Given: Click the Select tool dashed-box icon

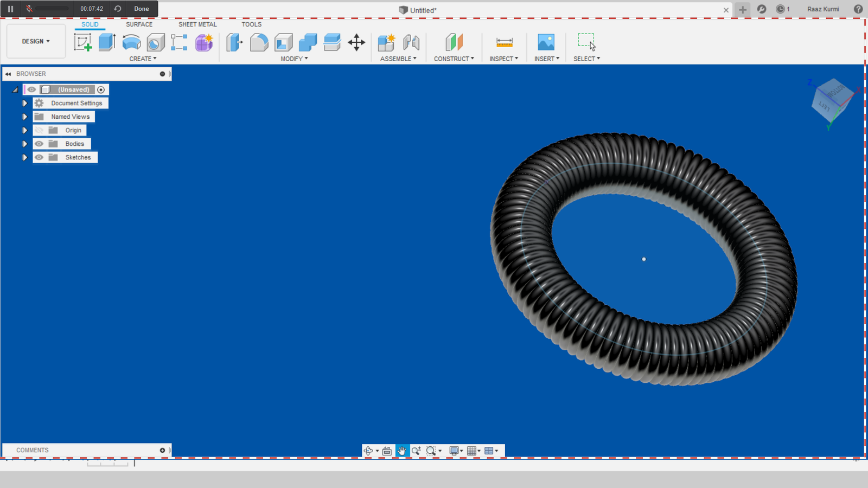Looking at the screenshot, I should [586, 42].
